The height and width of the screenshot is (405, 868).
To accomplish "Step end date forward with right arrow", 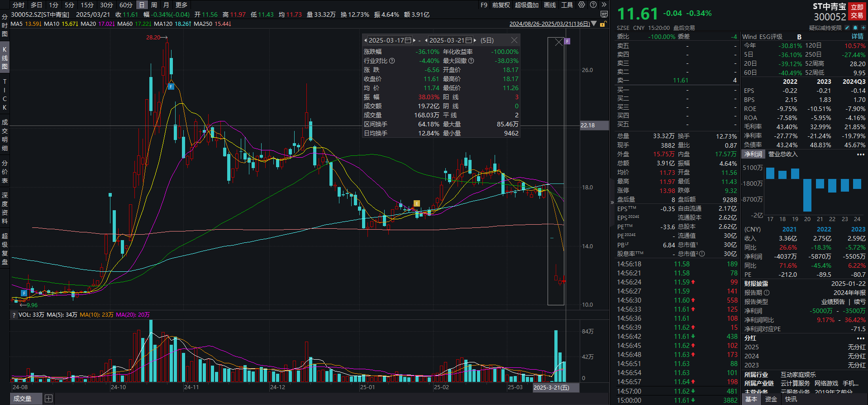I will (x=475, y=40).
